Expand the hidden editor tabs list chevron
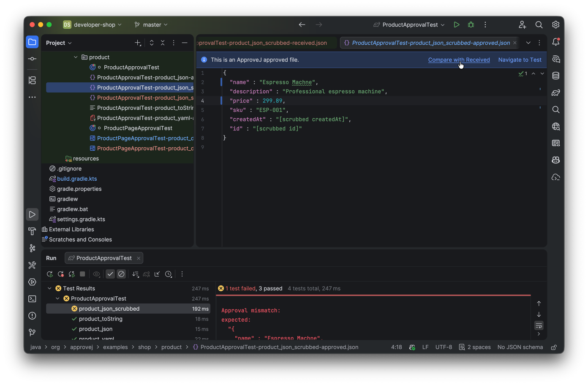 pyautogui.click(x=528, y=43)
